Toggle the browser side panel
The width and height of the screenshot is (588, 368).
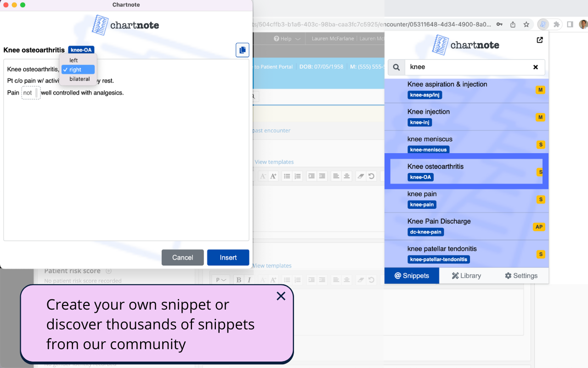pos(570,24)
